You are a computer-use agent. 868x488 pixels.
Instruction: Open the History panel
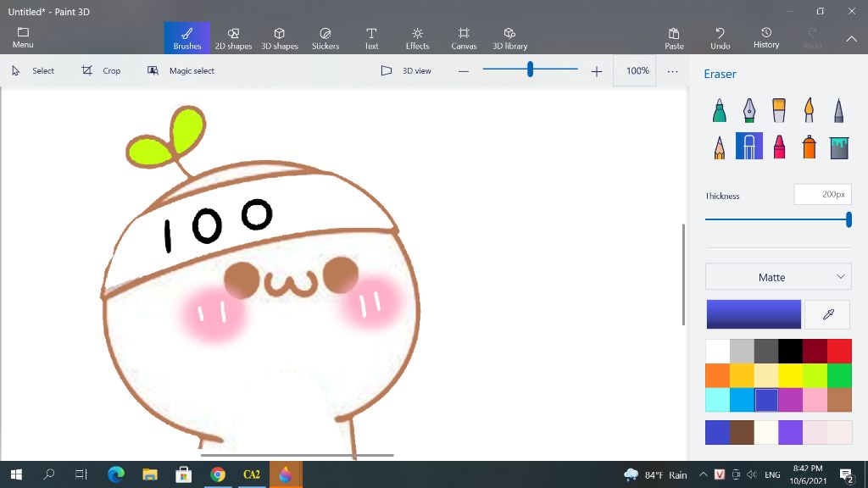pos(765,38)
